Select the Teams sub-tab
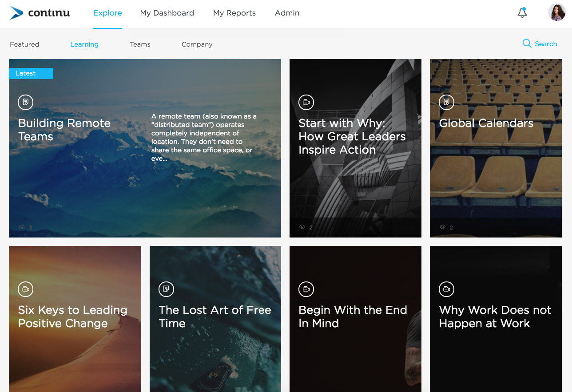Image resolution: width=572 pixels, height=392 pixels. click(140, 44)
